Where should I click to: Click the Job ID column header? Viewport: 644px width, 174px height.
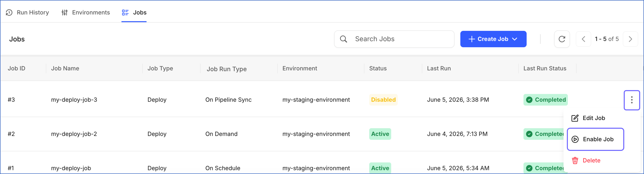16,68
